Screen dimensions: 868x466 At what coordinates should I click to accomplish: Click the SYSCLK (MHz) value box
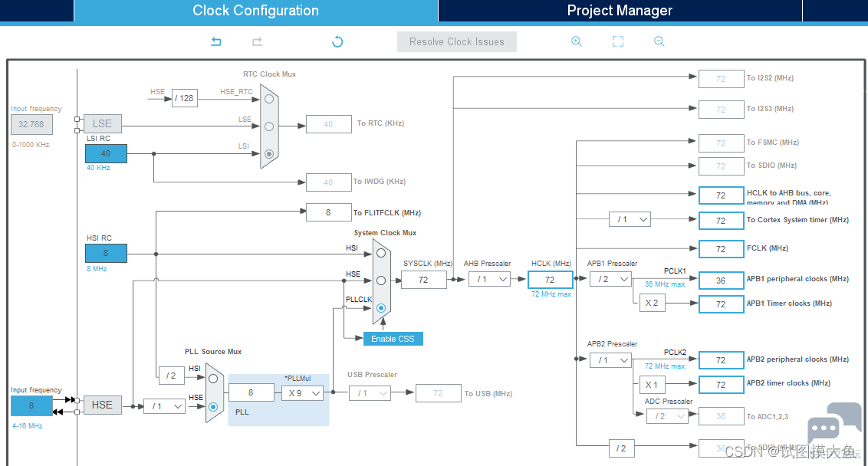click(423, 280)
